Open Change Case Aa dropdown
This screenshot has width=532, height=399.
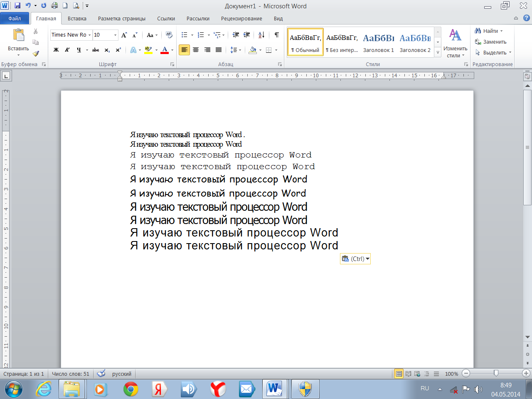tap(152, 35)
